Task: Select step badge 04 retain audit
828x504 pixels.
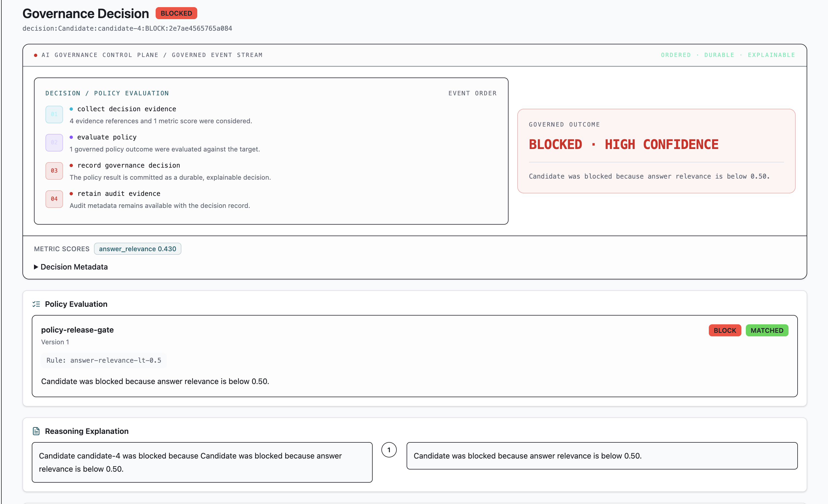Action: click(x=54, y=199)
